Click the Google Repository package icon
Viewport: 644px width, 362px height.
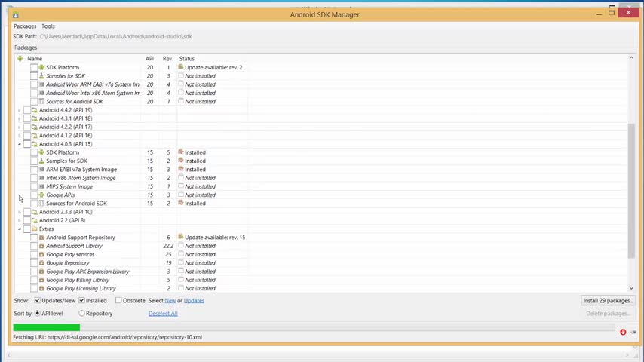tap(41, 263)
